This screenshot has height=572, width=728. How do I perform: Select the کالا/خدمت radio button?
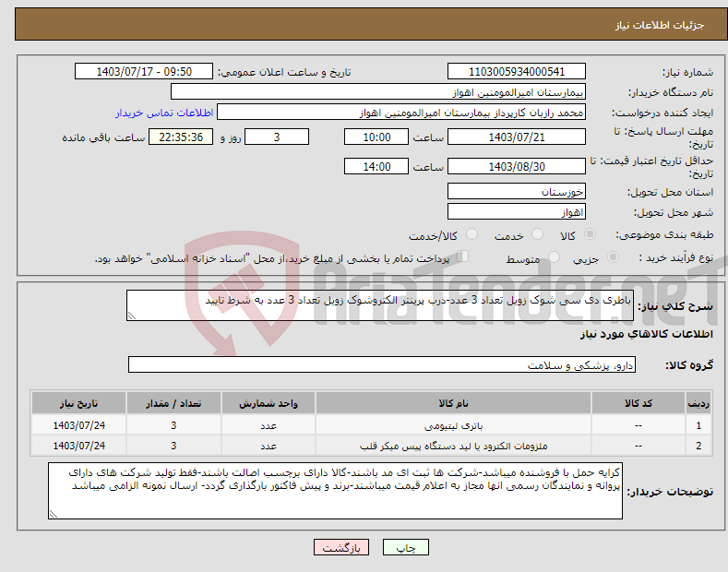coord(471,234)
